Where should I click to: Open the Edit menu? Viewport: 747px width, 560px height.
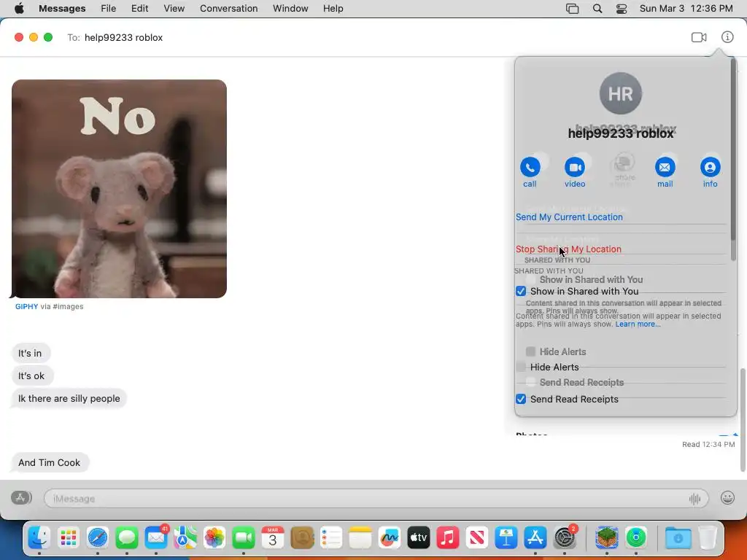pyautogui.click(x=139, y=9)
